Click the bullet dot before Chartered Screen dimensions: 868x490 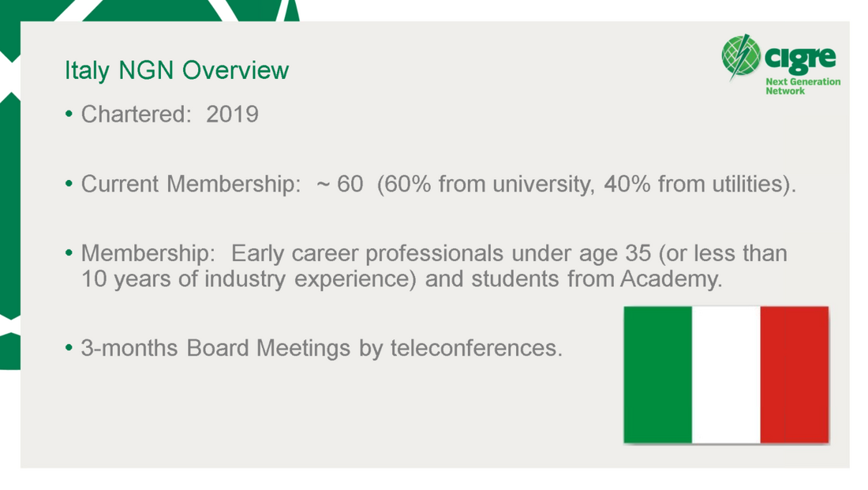pyautogui.click(x=69, y=114)
